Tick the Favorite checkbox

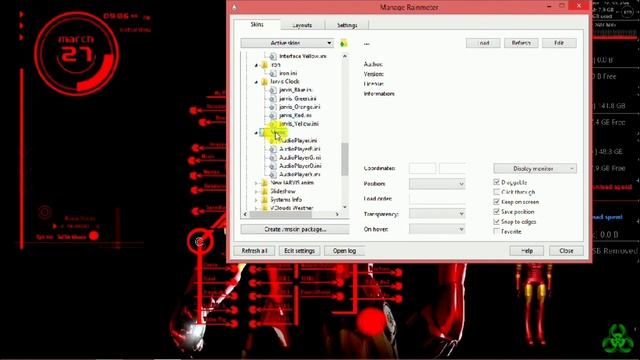[496, 231]
